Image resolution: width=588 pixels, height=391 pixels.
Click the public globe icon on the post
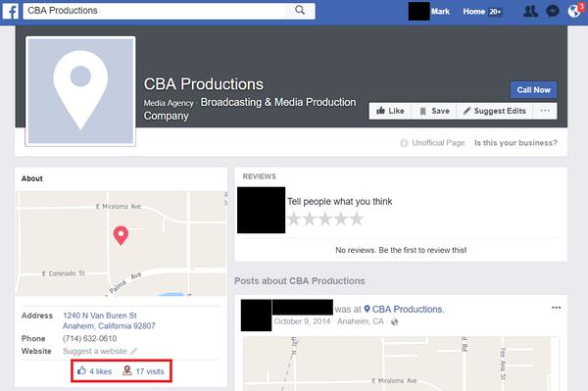pos(394,321)
